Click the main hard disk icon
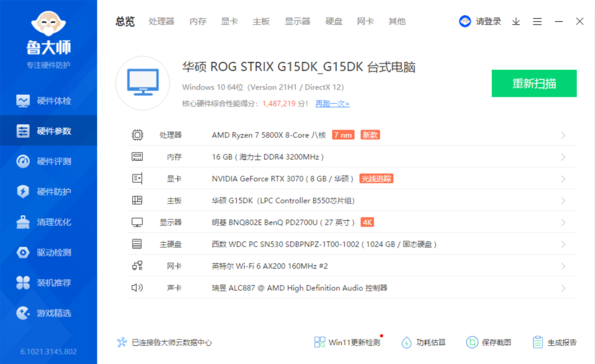Screen dimensions: 595x364 click(x=137, y=244)
